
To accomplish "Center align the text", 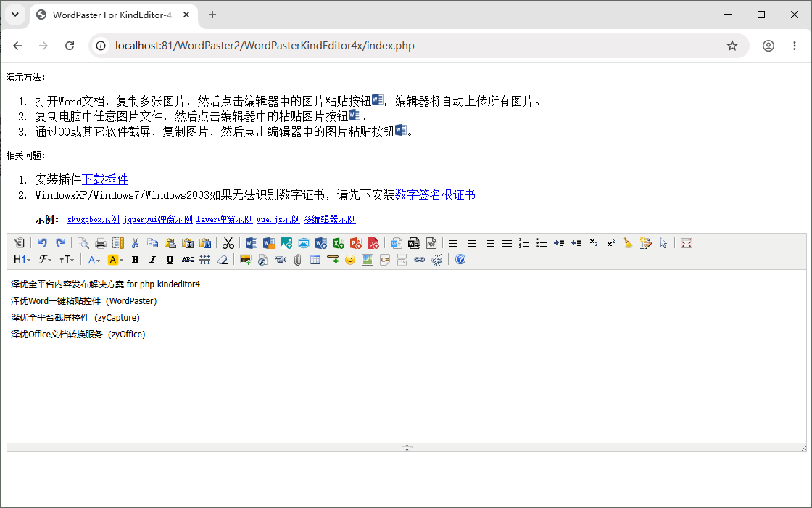I will pyautogui.click(x=472, y=243).
